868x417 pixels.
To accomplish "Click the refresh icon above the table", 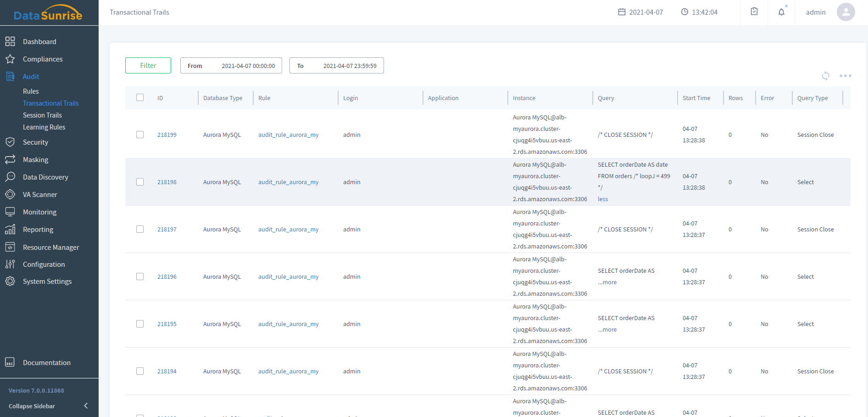I will (x=825, y=76).
